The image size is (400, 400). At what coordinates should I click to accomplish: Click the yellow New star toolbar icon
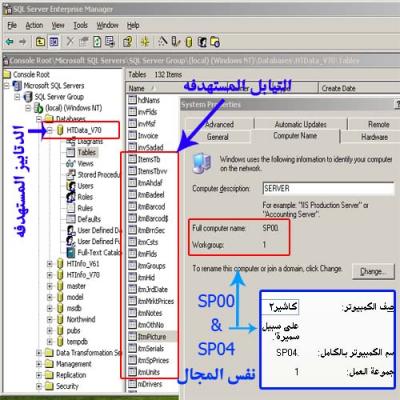point(145,42)
